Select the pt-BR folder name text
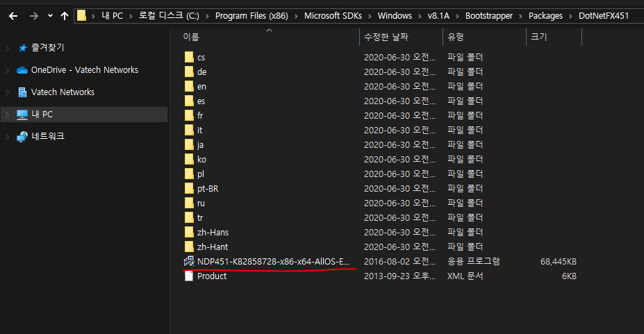 (x=208, y=189)
